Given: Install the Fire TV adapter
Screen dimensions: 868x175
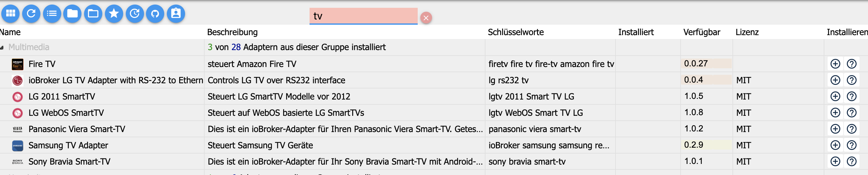Looking at the screenshot, I should point(835,64).
